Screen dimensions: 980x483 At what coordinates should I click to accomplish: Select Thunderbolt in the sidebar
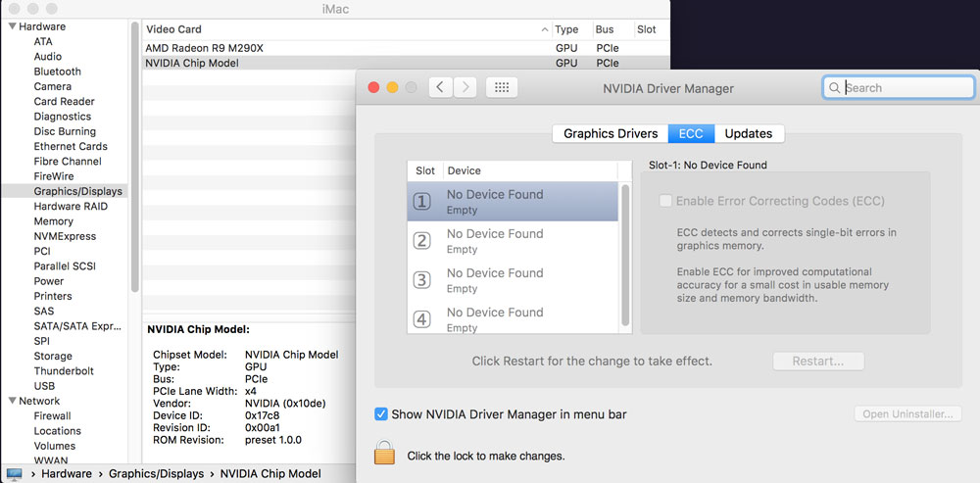[x=64, y=371]
